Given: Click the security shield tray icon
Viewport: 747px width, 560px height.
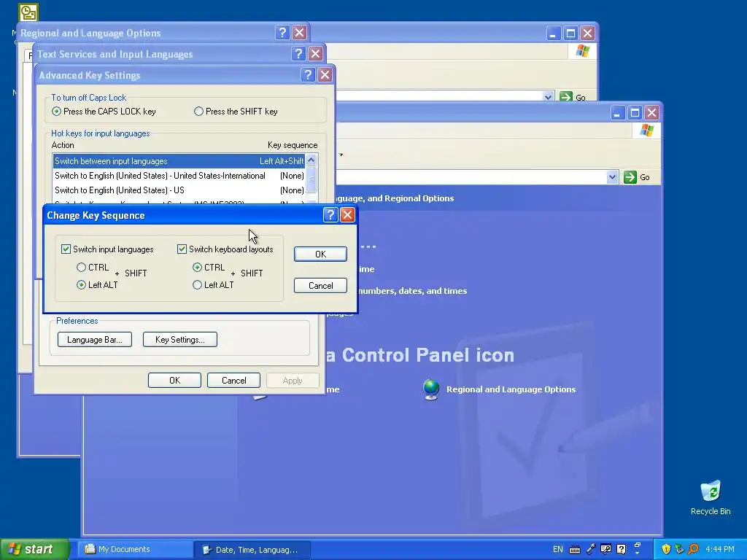Looking at the screenshot, I should (666, 549).
